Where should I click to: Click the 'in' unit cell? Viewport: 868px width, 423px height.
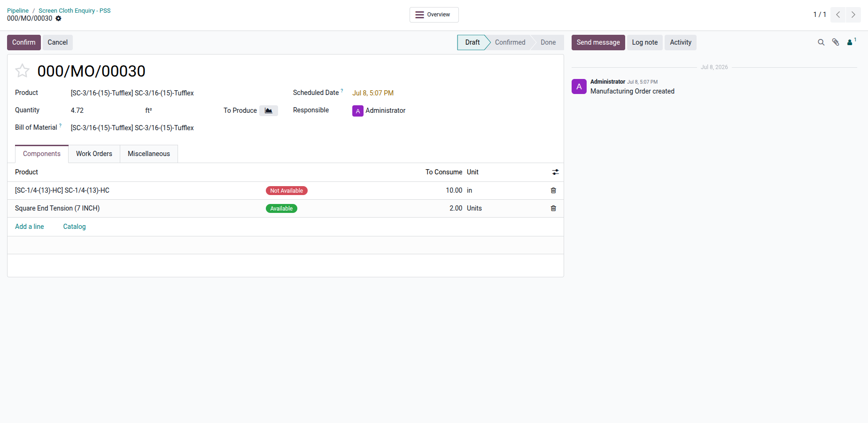(470, 190)
